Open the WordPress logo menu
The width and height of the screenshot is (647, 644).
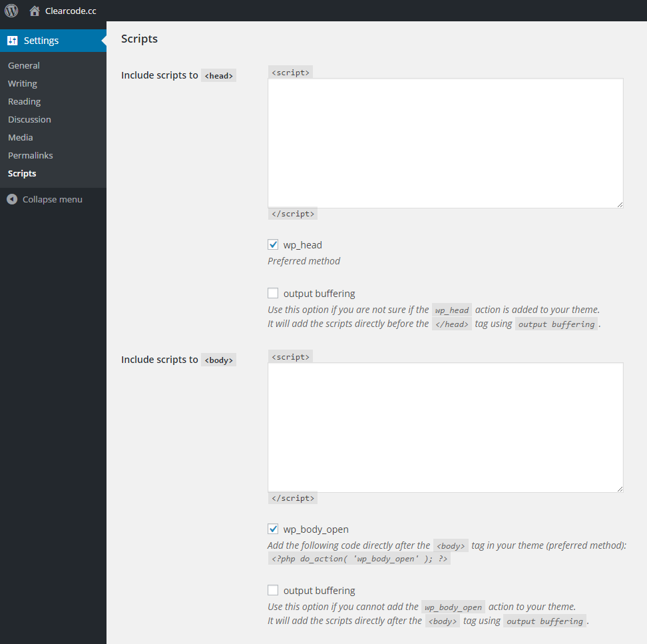[11, 10]
